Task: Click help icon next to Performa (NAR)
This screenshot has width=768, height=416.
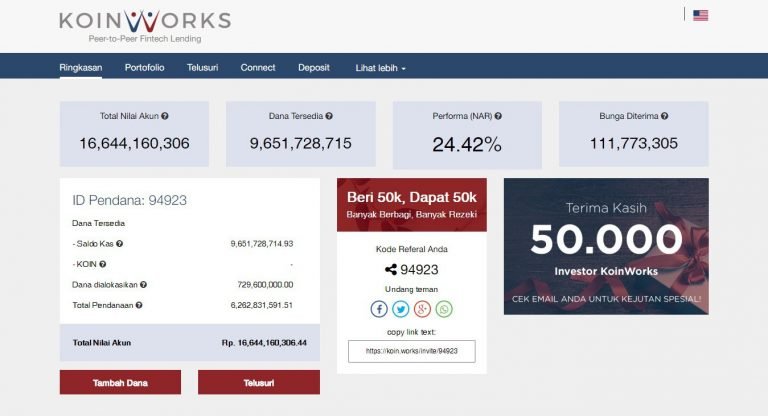Action: [x=498, y=116]
